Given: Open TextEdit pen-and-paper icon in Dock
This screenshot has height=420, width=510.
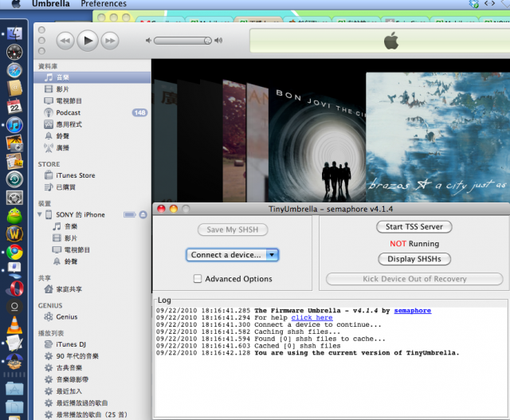Looking at the screenshot, I should tap(14, 343).
